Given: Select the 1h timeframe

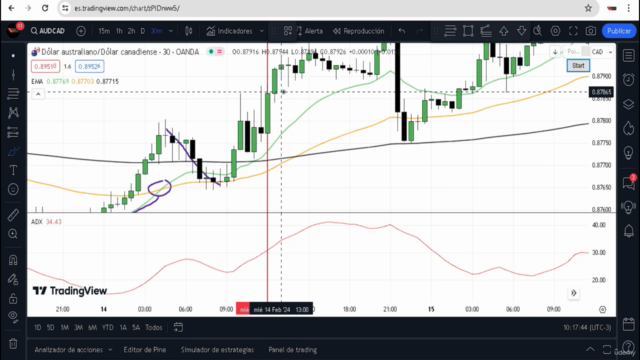Looking at the screenshot, I should tap(119, 31).
